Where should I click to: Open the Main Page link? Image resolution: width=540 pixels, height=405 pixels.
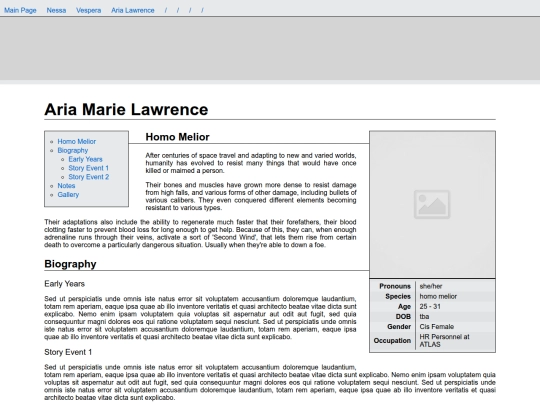click(20, 10)
